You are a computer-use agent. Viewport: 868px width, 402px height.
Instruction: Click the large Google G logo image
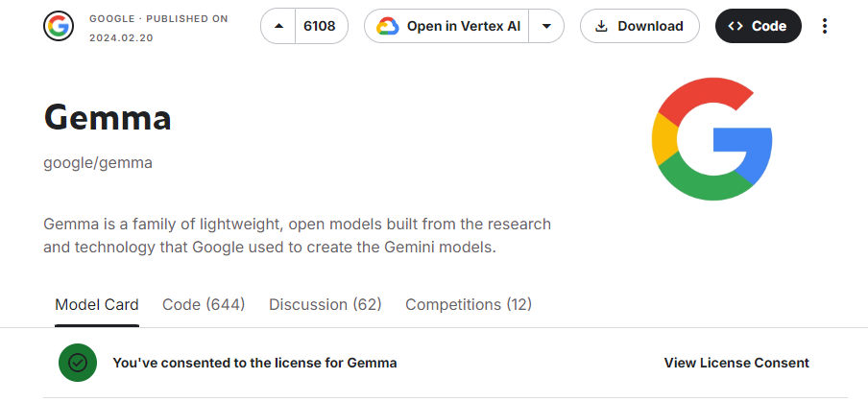coord(711,139)
